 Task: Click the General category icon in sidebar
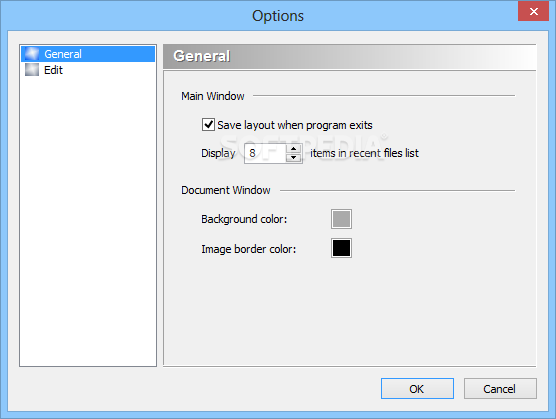32,54
